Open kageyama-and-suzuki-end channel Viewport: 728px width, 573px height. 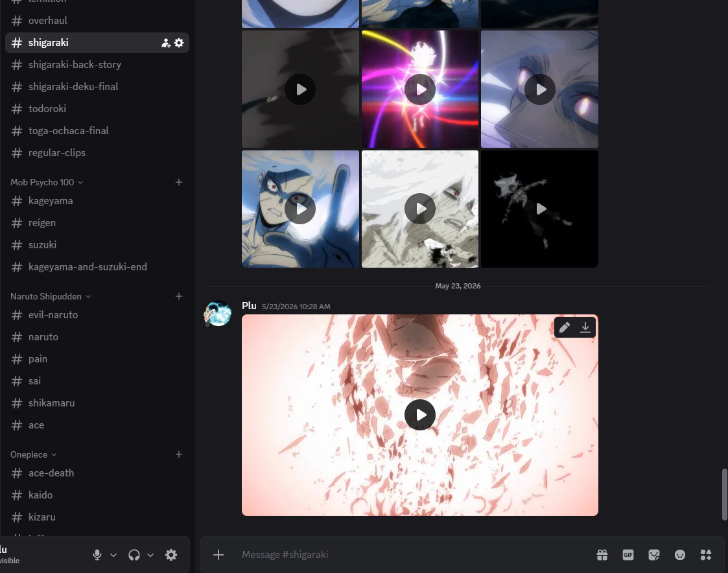point(97,267)
